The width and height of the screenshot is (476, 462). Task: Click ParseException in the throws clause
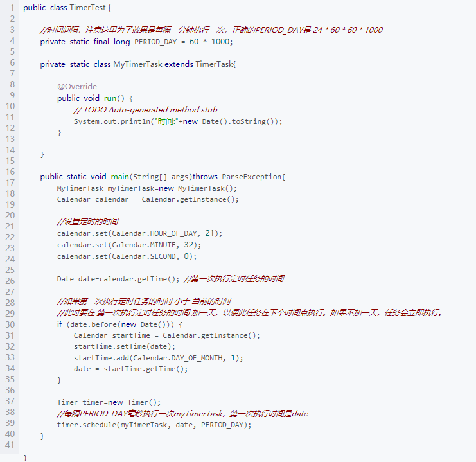pyautogui.click(x=251, y=177)
